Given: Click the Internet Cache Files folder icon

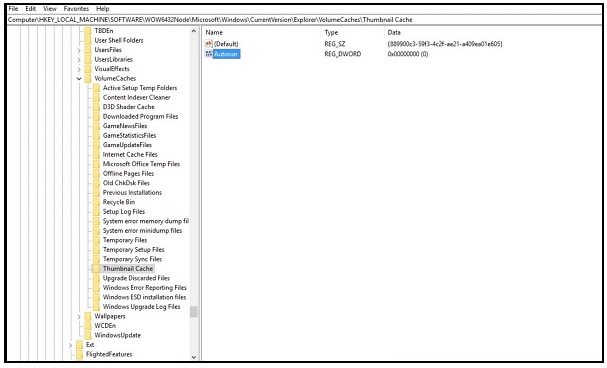Looking at the screenshot, I should [x=96, y=154].
